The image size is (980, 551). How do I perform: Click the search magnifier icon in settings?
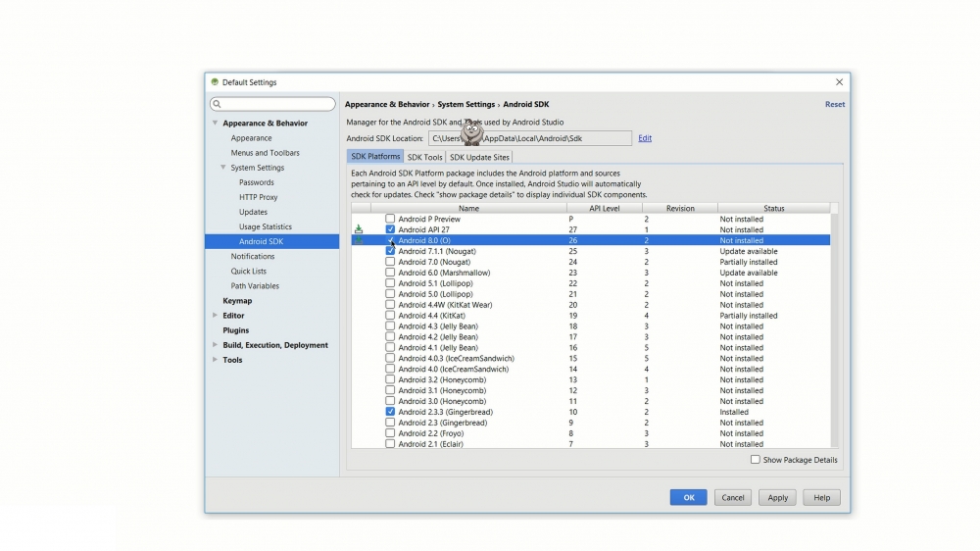tap(217, 104)
